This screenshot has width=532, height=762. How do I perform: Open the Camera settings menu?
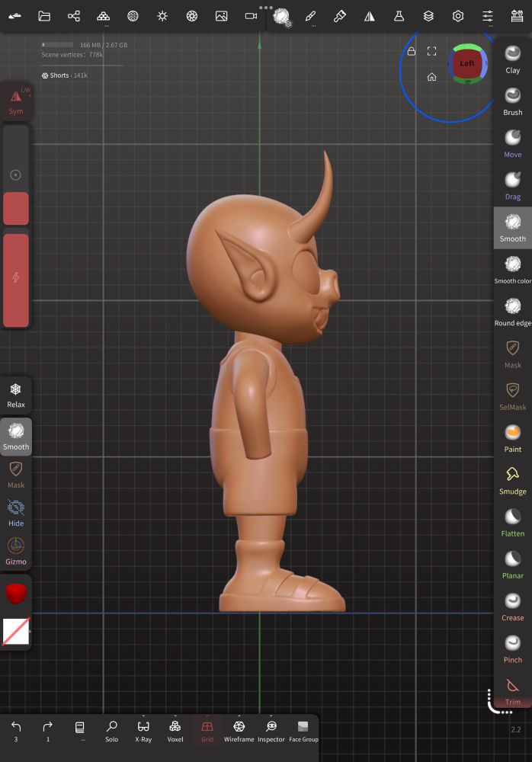click(x=251, y=16)
